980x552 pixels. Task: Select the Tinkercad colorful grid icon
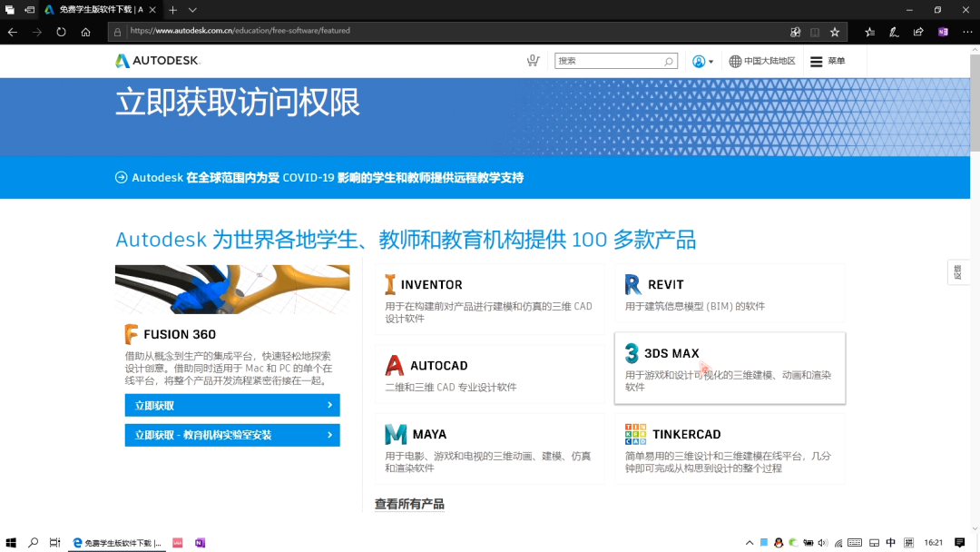[x=635, y=434]
